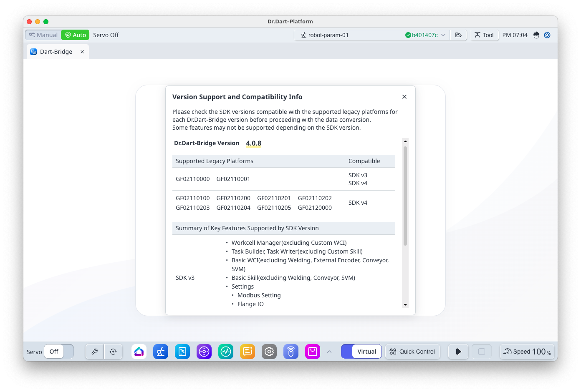581x392 pixels.
Task: Open the magenta Store bag icon
Action: (x=313, y=352)
